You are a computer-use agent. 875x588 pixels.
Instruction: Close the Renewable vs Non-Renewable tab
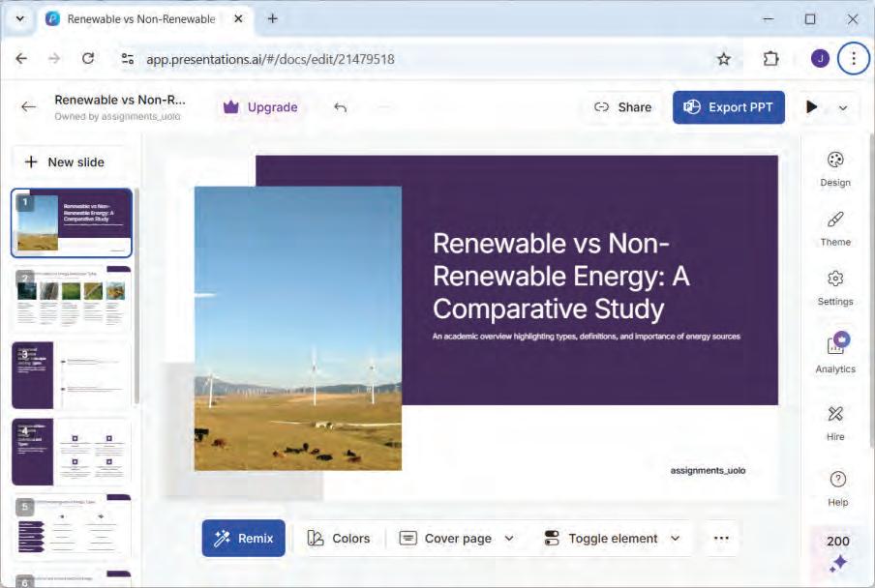pyautogui.click(x=238, y=19)
